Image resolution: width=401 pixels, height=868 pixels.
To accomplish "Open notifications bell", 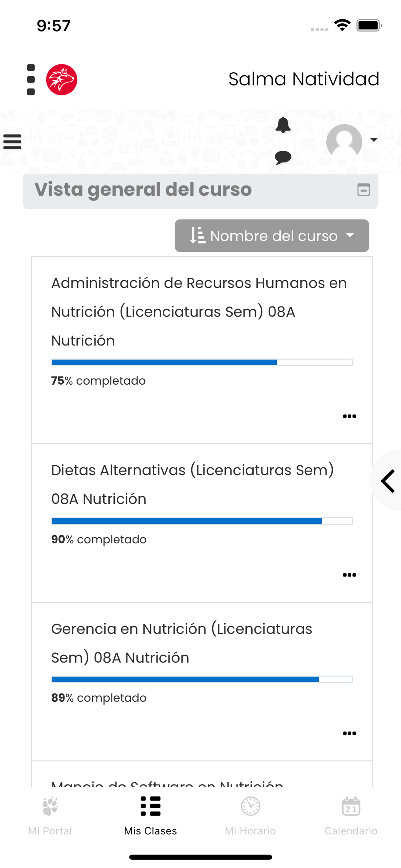I will click(x=283, y=125).
